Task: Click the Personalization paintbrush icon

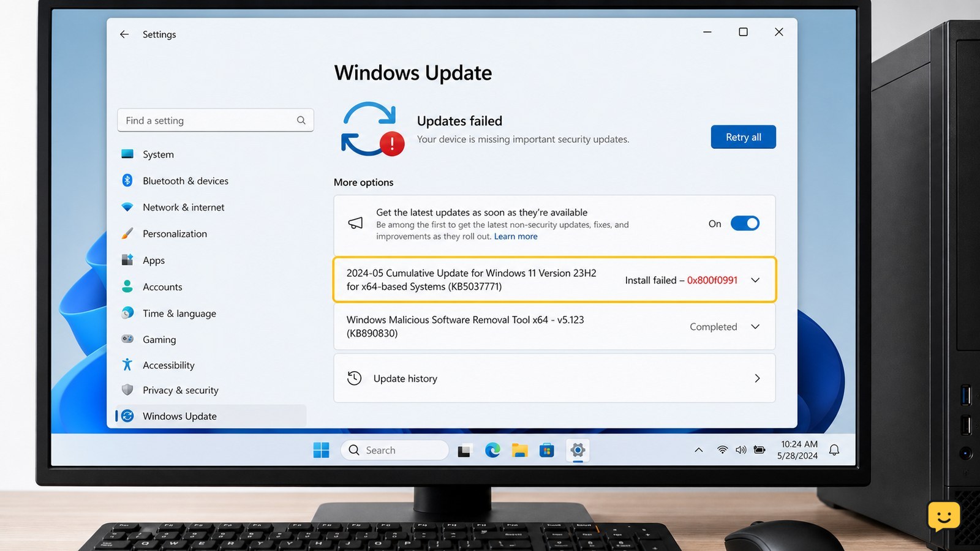Action: pyautogui.click(x=127, y=233)
